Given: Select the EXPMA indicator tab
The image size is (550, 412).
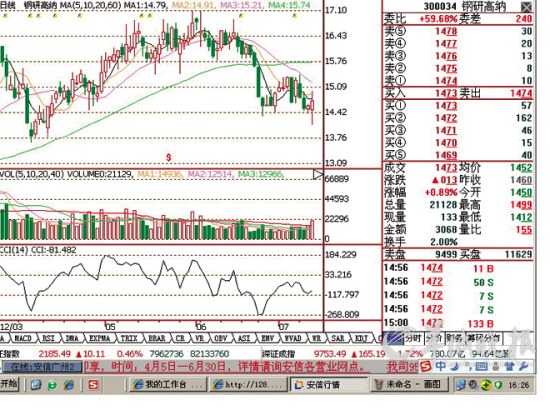Looking at the screenshot, I should [100, 338].
